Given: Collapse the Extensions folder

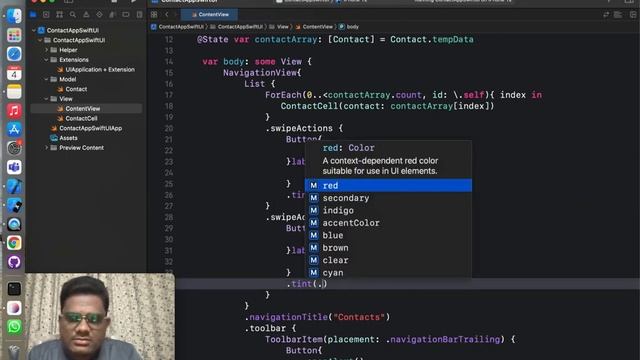Looking at the screenshot, I should 47,60.
